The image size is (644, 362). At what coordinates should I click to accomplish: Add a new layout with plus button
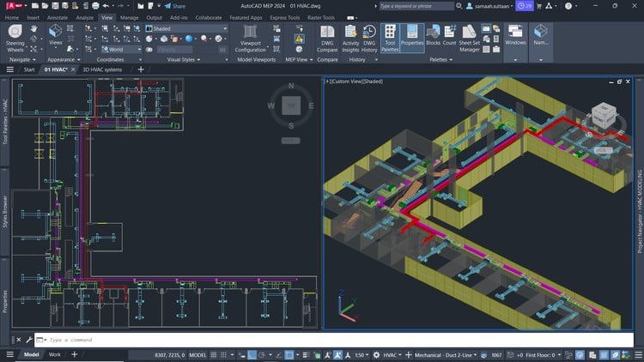tap(75, 354)
